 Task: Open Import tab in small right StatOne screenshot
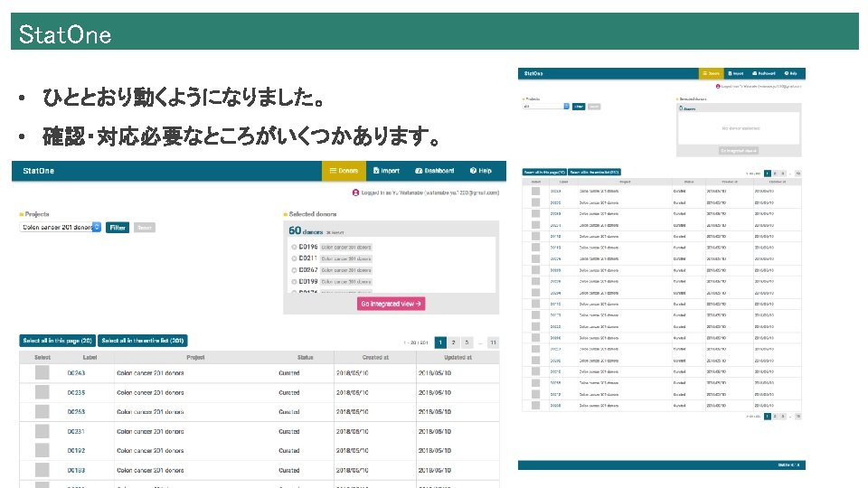[x=736, y=73]
